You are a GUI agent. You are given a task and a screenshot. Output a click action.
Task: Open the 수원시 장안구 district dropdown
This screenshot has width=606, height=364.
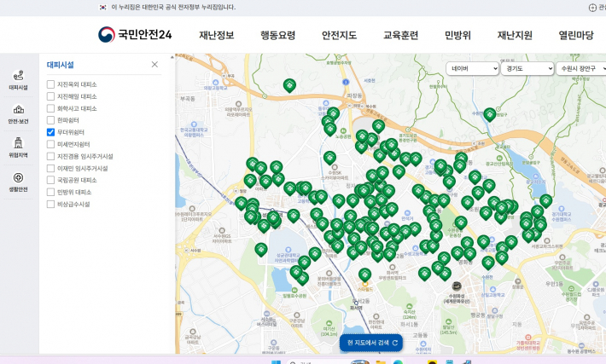pyautogui.click(x=581, y=68)
